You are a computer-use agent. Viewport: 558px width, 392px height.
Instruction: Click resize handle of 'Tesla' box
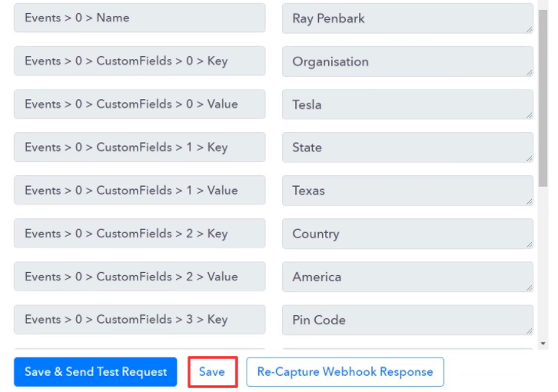(x=529, y=116)
